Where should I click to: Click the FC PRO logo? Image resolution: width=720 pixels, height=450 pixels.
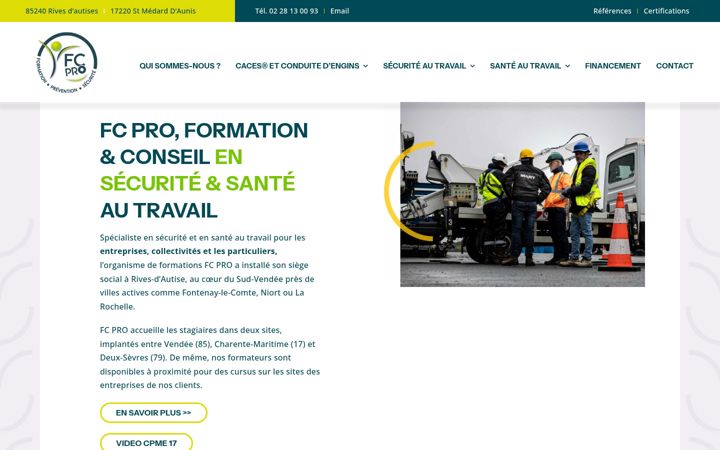coord(67,62)
